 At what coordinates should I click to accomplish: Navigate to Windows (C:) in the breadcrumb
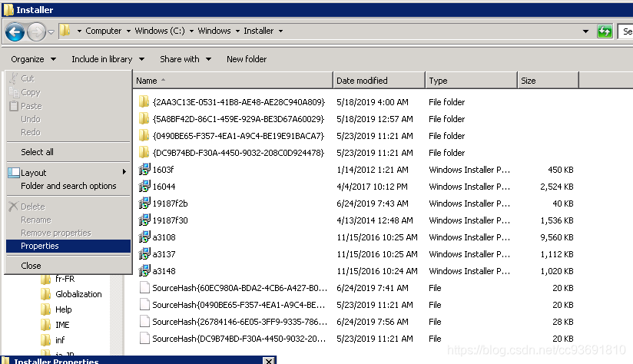click(160, 31)
